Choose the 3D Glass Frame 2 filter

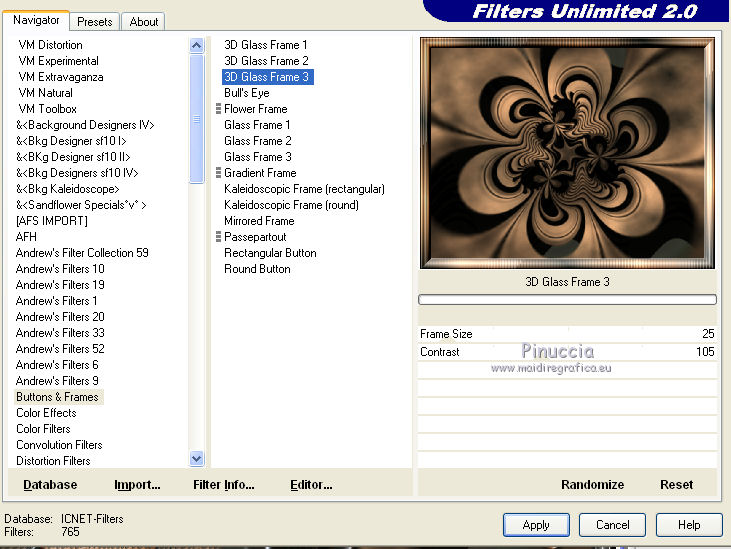click(266, 61)
